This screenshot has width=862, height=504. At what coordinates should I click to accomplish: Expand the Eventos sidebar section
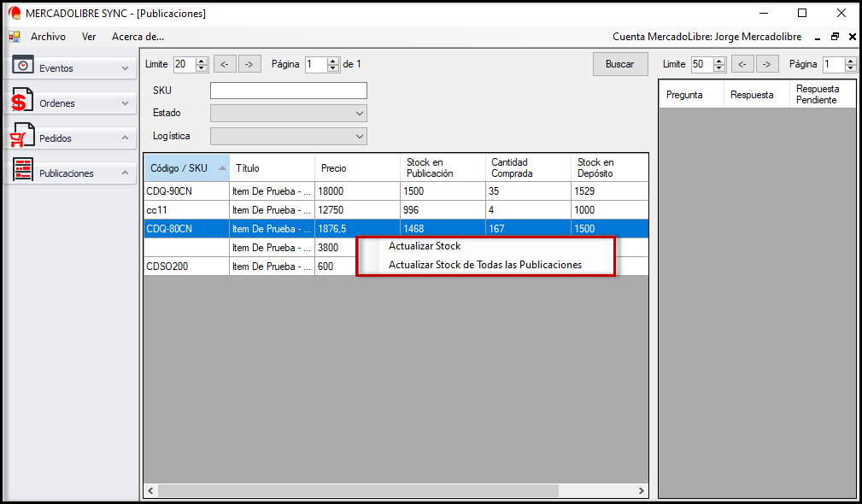(x=125, y=68)
